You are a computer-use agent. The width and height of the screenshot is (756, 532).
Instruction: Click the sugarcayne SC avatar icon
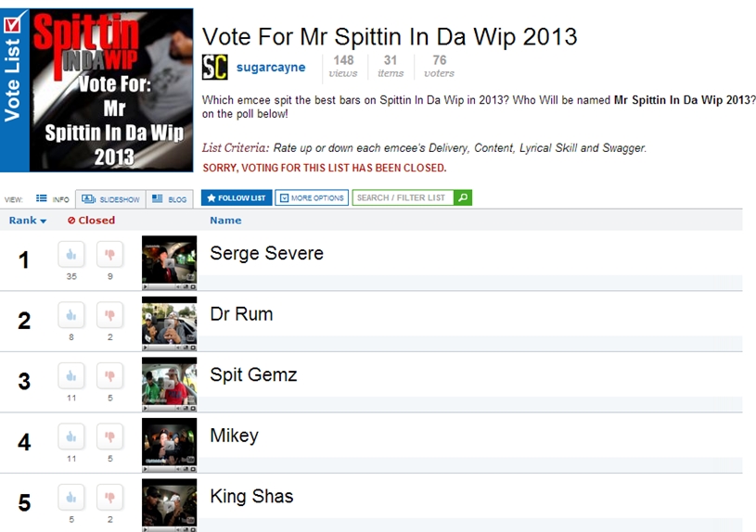click(x=214, y=68)
